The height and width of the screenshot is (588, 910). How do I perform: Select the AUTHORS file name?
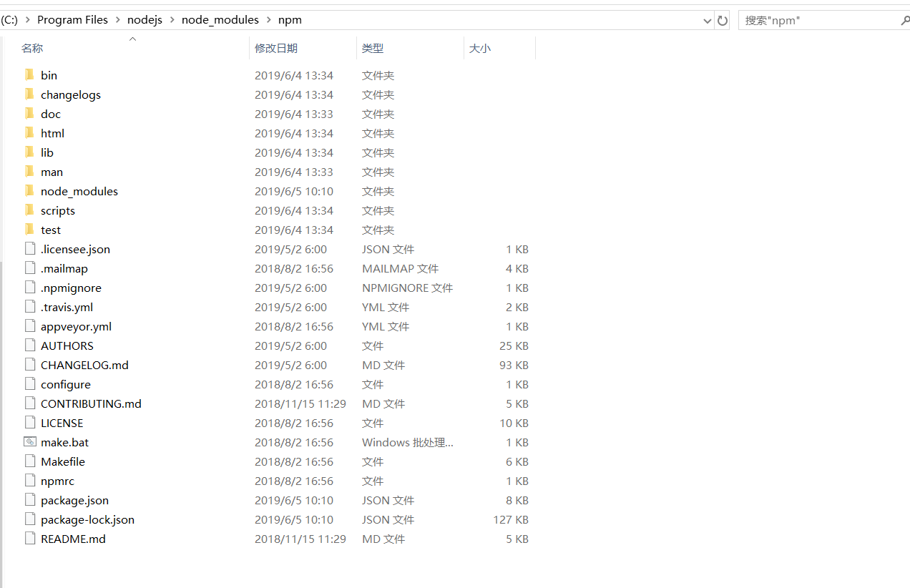click(67, 346)
